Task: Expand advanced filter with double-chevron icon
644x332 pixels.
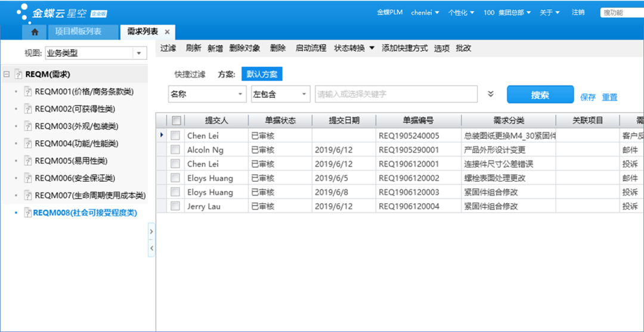Action: (x=491, y=94)
